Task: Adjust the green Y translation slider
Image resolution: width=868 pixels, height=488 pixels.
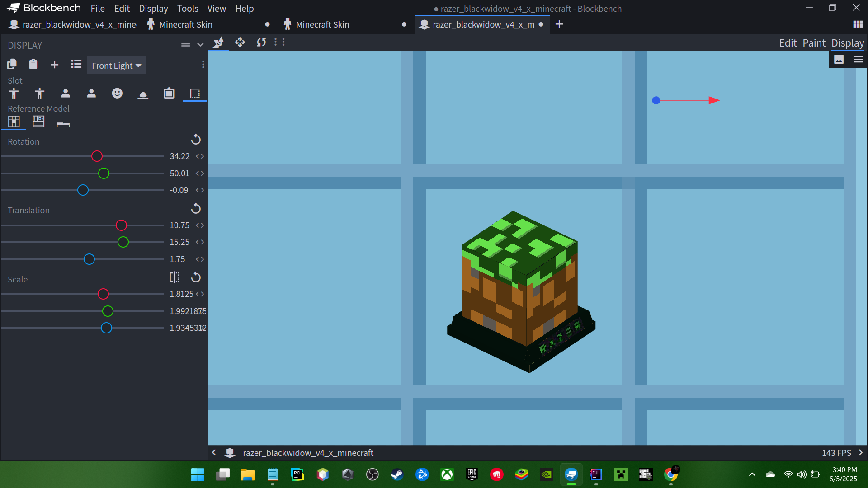Action: pos(123,242)
